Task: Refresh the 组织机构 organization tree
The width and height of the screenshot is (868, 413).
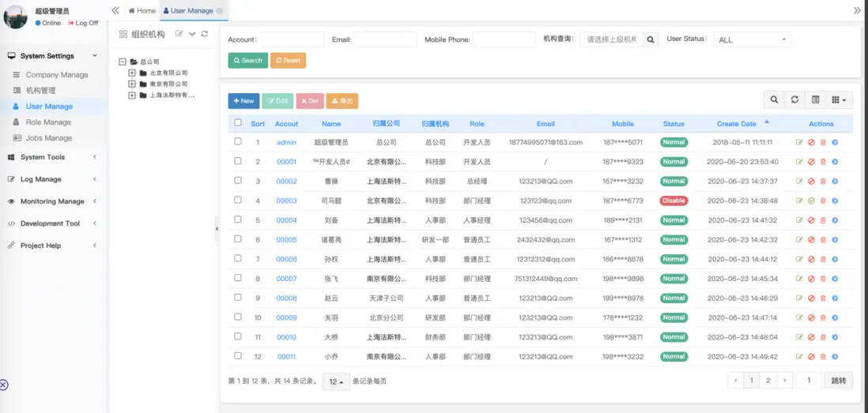Action: [x=205, y=34]
